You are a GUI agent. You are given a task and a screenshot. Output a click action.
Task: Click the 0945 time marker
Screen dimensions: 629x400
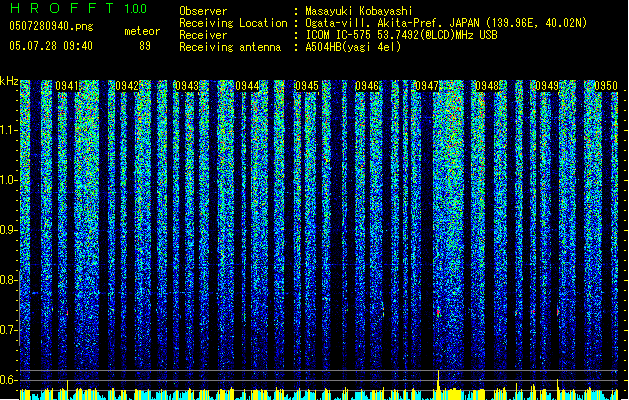coord(306,86)
